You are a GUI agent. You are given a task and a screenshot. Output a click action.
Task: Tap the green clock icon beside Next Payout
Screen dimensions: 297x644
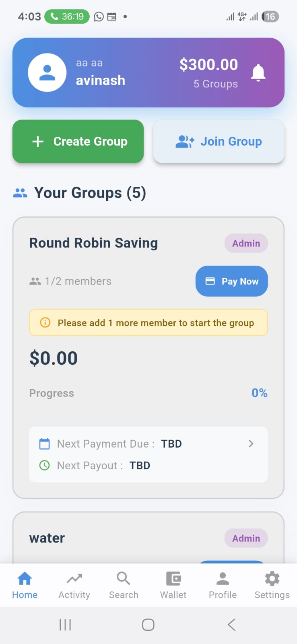pyautogui.click(x=44, y=465)
